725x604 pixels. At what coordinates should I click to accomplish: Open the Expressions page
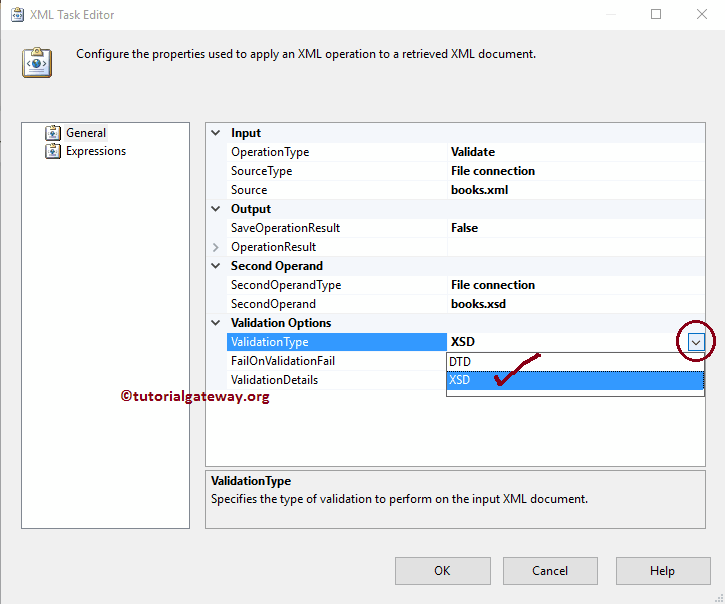(x=96, y=151)
